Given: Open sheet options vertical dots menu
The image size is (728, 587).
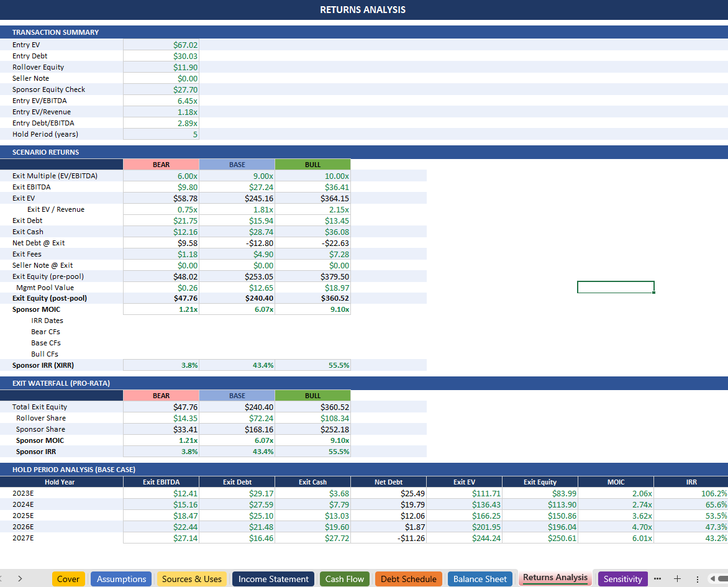Looking at the screenshot, I should click(x=698, y=579).
